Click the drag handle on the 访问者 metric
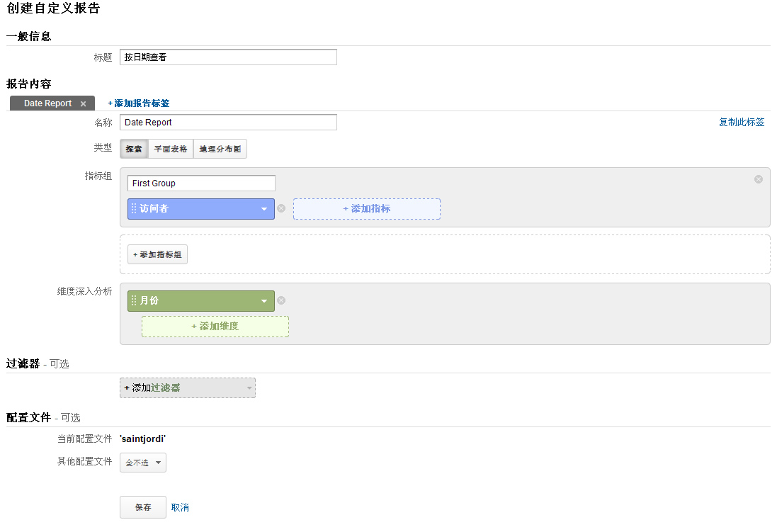 (x=133, y=209)
